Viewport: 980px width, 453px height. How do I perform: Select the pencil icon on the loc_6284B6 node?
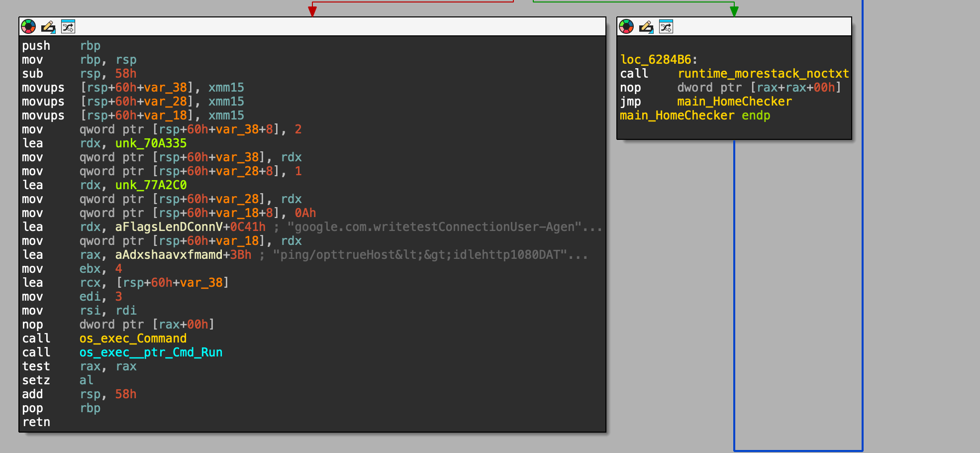coord(646,27)
